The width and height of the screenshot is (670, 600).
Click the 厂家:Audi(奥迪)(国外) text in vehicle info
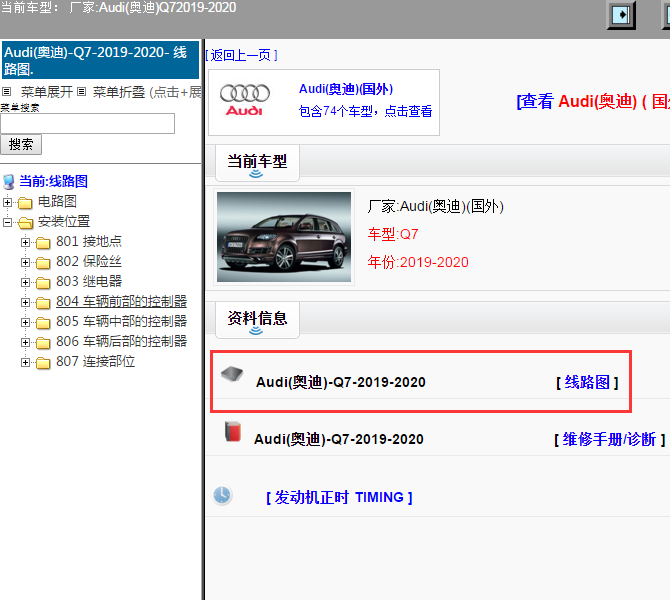click(435, 206)
